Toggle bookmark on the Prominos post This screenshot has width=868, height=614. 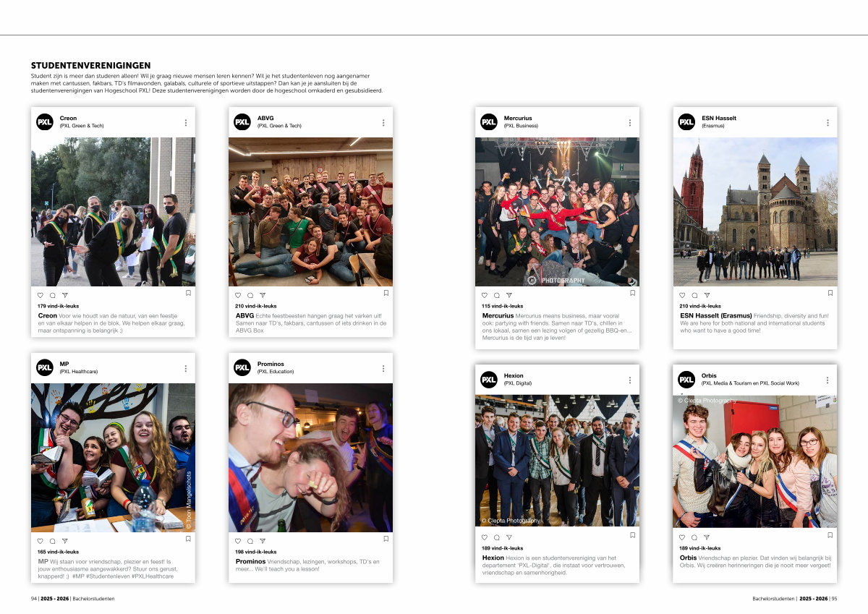[386, 539]
